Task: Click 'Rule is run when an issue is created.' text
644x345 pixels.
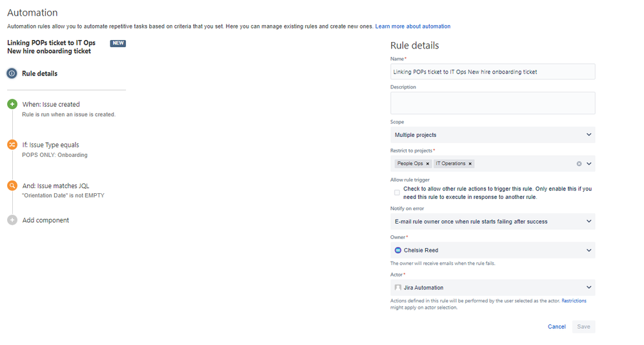Action: [x=68, y=114]
